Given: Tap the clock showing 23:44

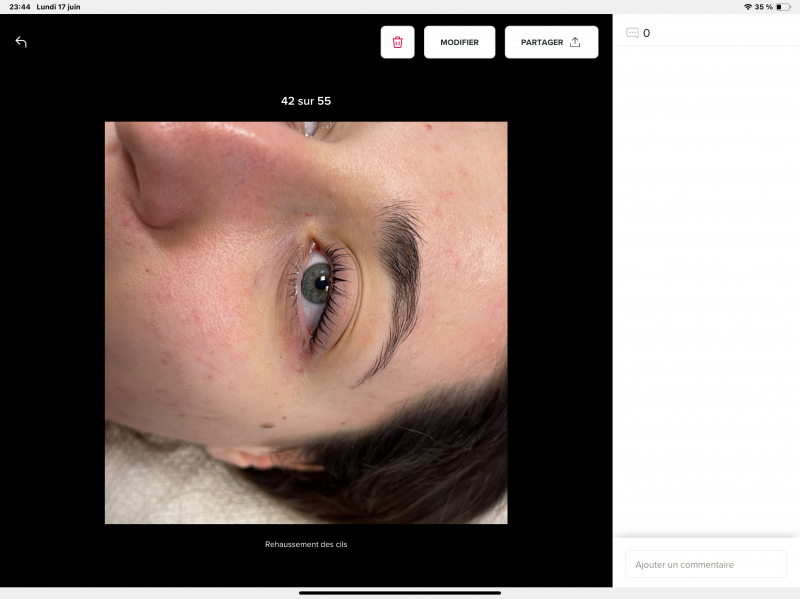Looking at the screenshot, I should coord(20,6).
